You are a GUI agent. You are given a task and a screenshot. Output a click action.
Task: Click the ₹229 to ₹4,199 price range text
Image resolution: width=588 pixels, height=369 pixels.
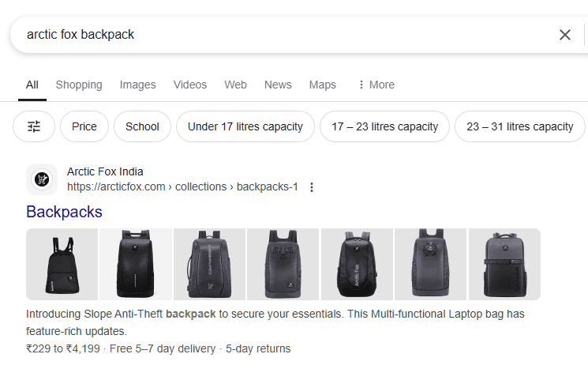(63, 348)
